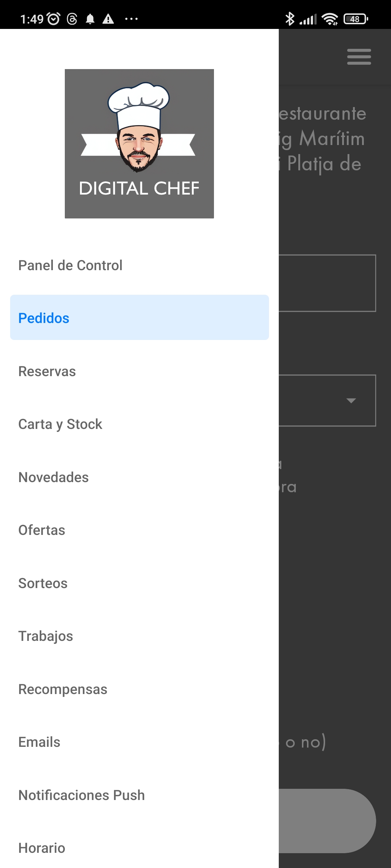The height and width of the screenshot is (868, 391).
Task: Select Pedidos in the side menu
Action: tap(139, 318)
